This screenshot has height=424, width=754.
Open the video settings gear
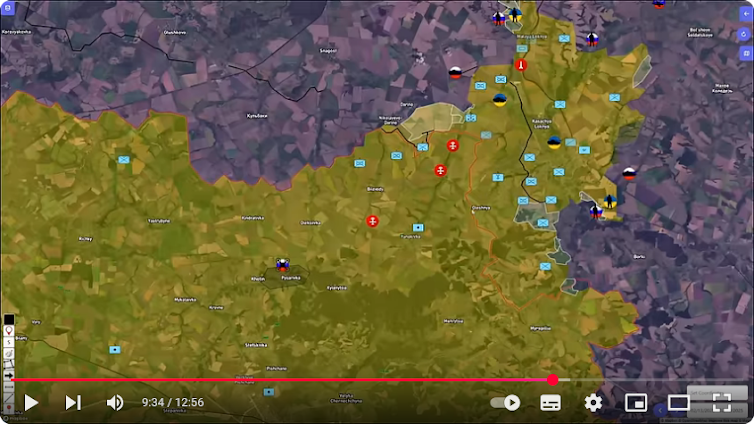pos(593,403)
